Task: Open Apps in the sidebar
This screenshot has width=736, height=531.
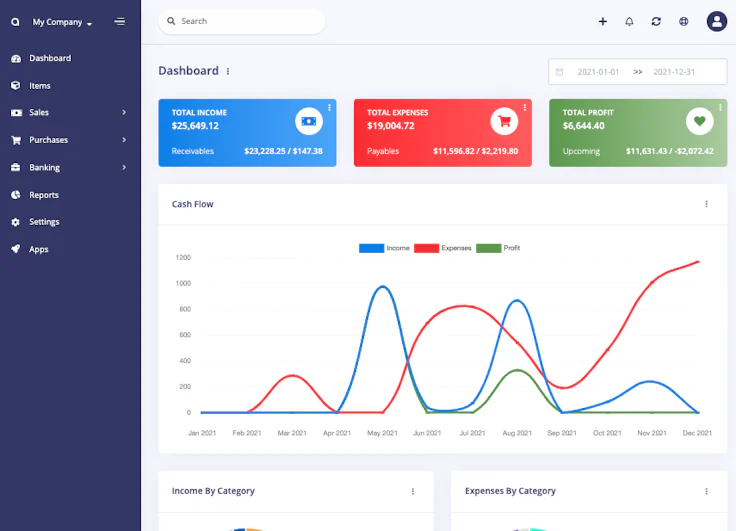Action: pyautogui.click(x=39, y=249)
